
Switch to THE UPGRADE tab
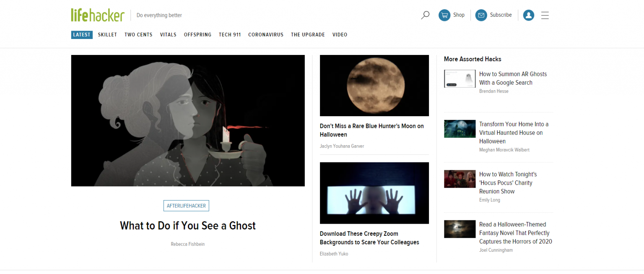pos(308,34)
